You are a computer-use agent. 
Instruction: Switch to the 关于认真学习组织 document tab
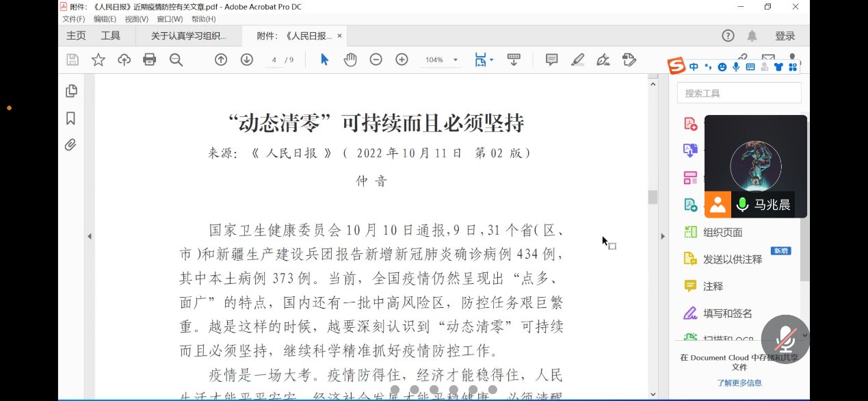pyautogui.click(x=188, y=36)
